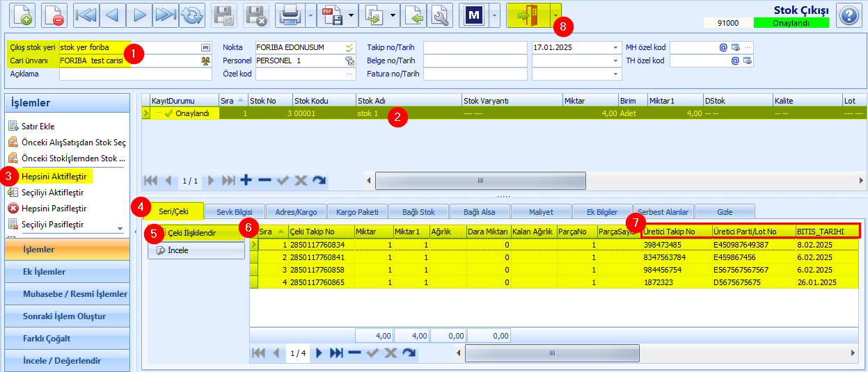
Task: Click view icon in TH özel kod field
Action: coord(748,60)
